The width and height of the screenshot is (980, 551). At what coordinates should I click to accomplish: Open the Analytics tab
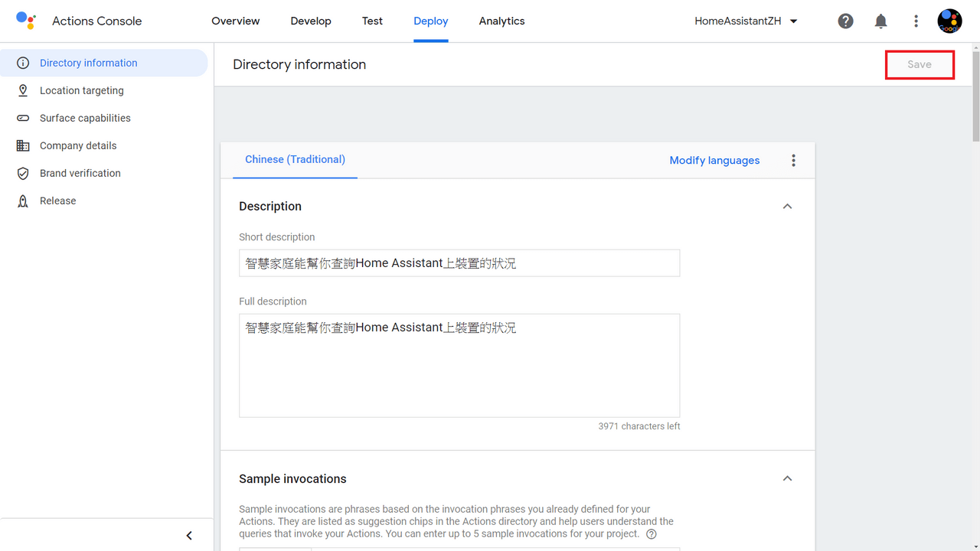[501, 21]
